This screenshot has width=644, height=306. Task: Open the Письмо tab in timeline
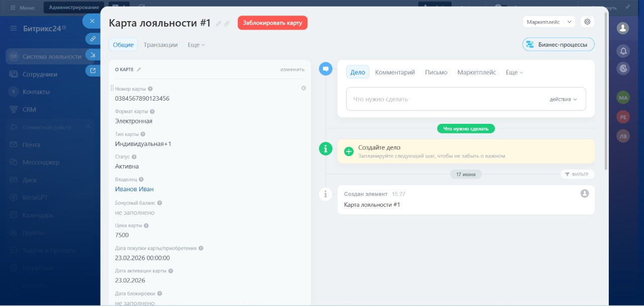coord(436,72)
